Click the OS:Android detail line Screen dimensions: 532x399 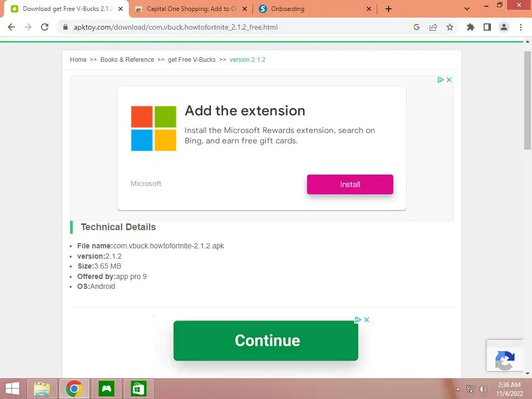point(96,286)
